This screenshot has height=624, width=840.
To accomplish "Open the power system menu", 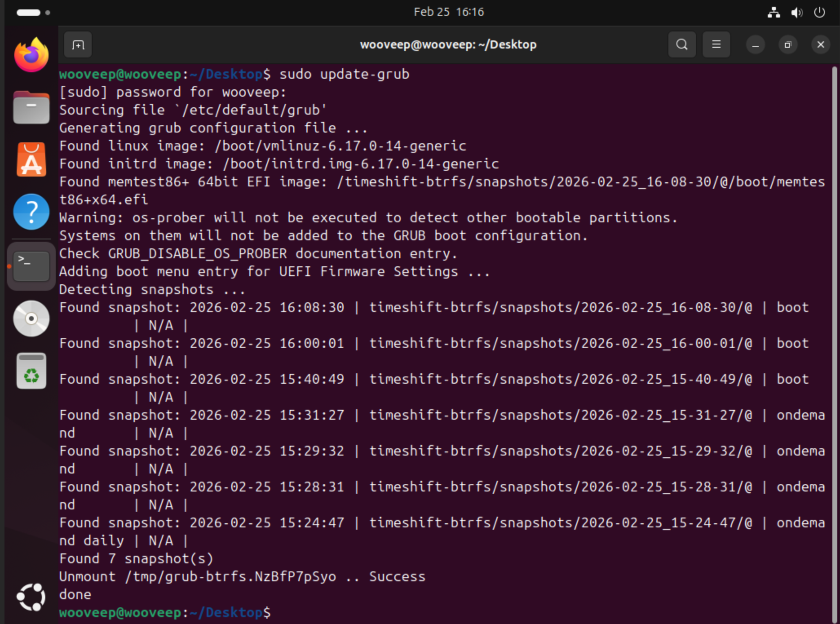I will point(820,13).
